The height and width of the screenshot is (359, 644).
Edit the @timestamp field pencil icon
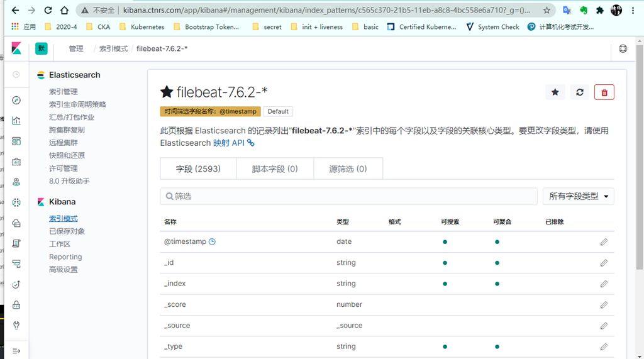604,242
